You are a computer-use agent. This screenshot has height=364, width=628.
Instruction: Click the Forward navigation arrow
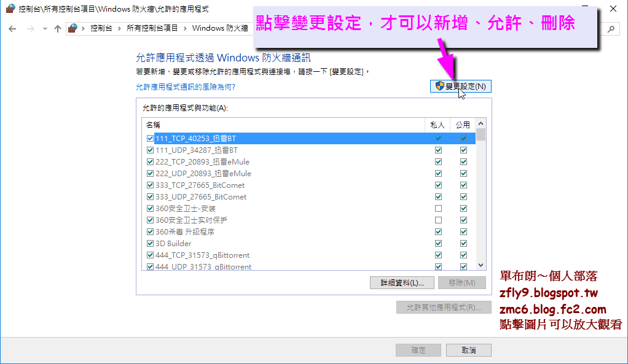[x=31, y=29]
